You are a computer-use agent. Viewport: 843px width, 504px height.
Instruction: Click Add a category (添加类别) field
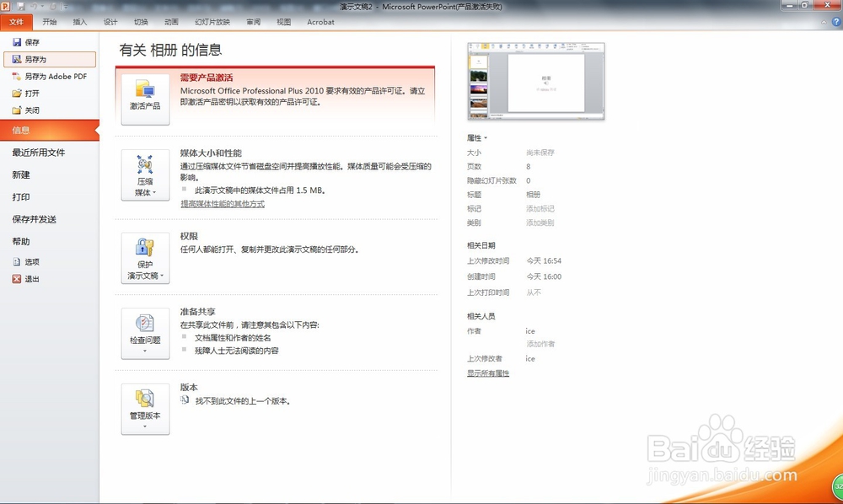tap(540, 223)
